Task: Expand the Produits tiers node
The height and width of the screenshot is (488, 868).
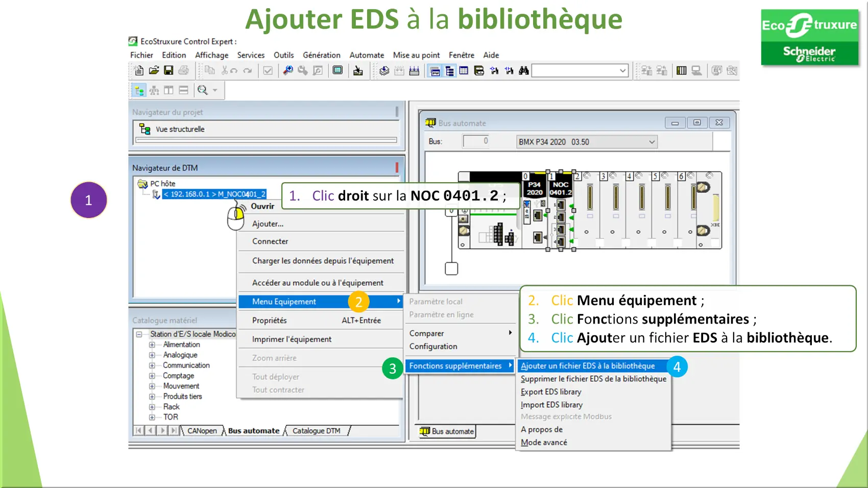Action: click(152, 397)
